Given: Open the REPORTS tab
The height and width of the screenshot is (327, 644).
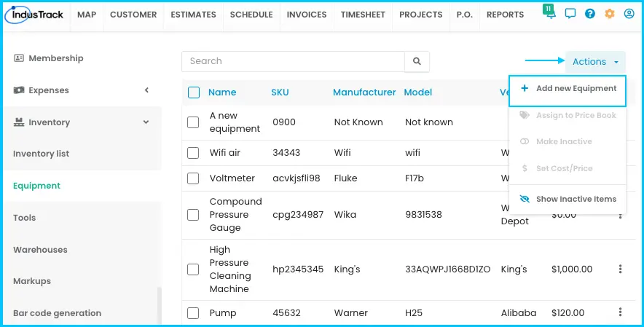Looking at the screenshot, I should (505, 15).
